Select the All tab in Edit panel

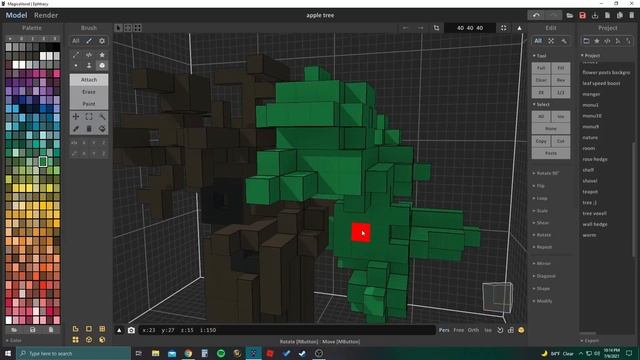[x=538, y=41]
